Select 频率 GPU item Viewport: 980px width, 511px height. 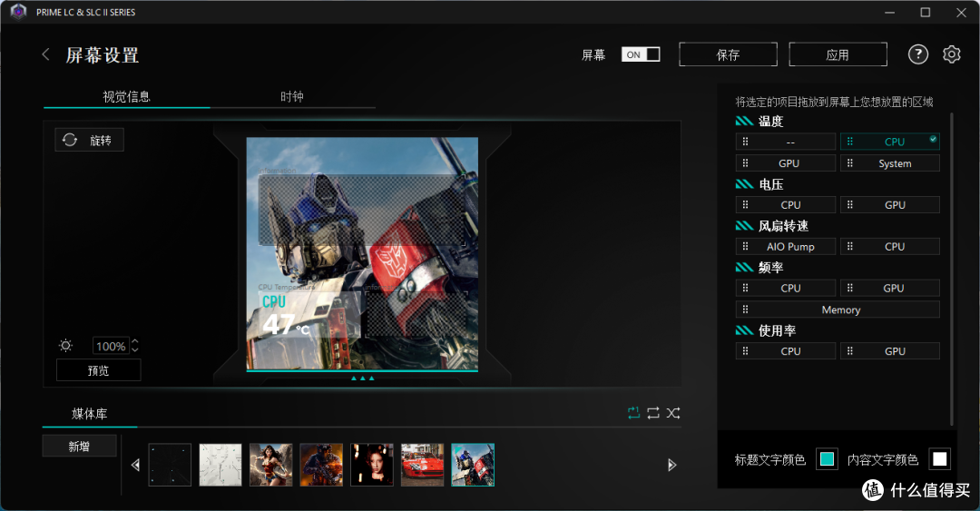click(889, 288)
